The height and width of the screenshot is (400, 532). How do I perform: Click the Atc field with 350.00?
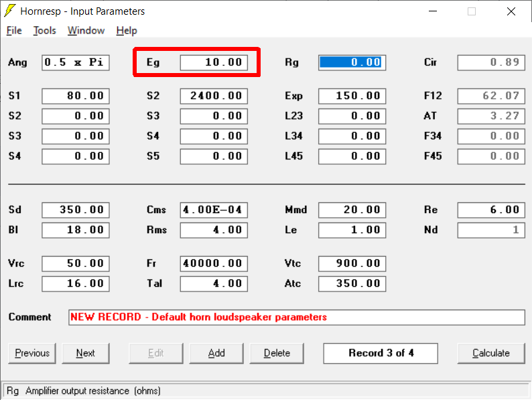(x=352, y=283)
